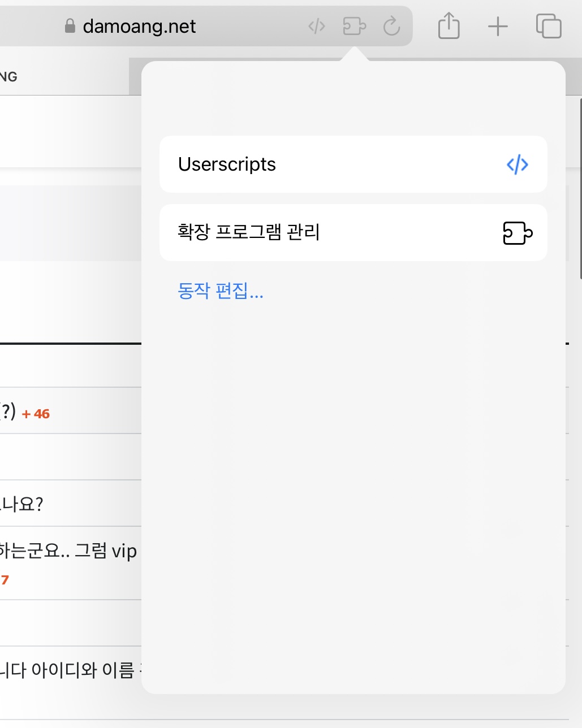The width and height of the screenshot is (582, 728).
Task: Open the Share sheet icon
Action: click(449, 26)
